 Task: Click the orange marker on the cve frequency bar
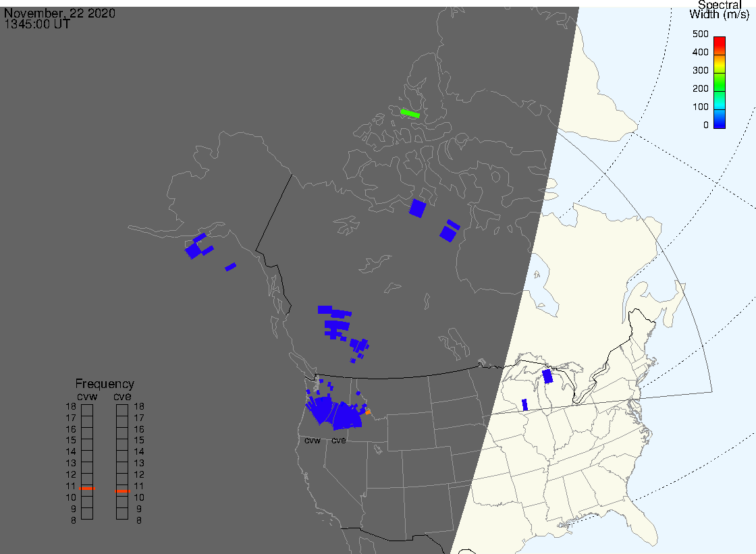coord(122,491)
